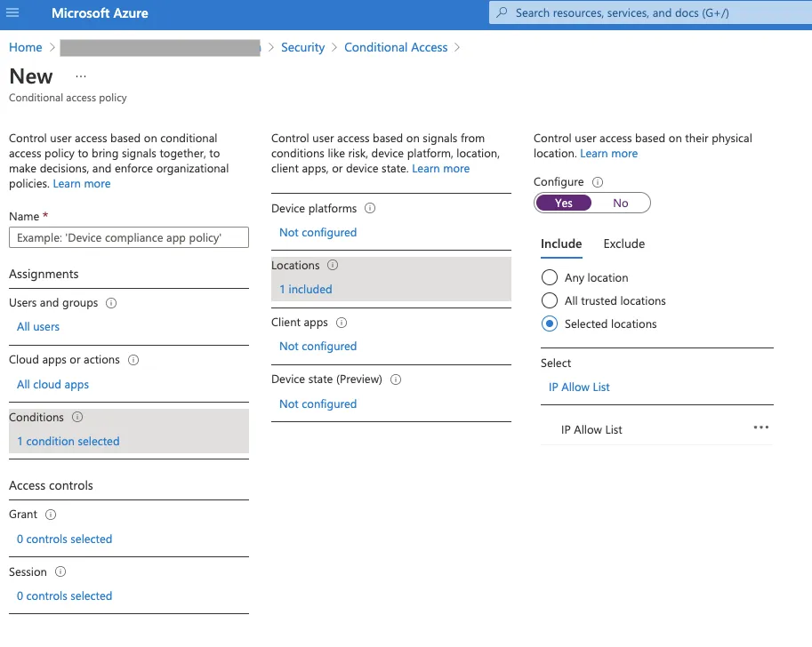Select the IP Allow List list row
The image size is (812, 647).
(x=656, y=429)
